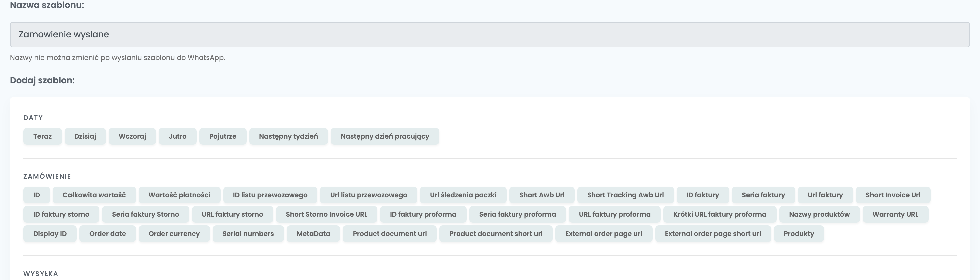Add the 'Seria faktury' variable
980x280 pixels.
764,195
